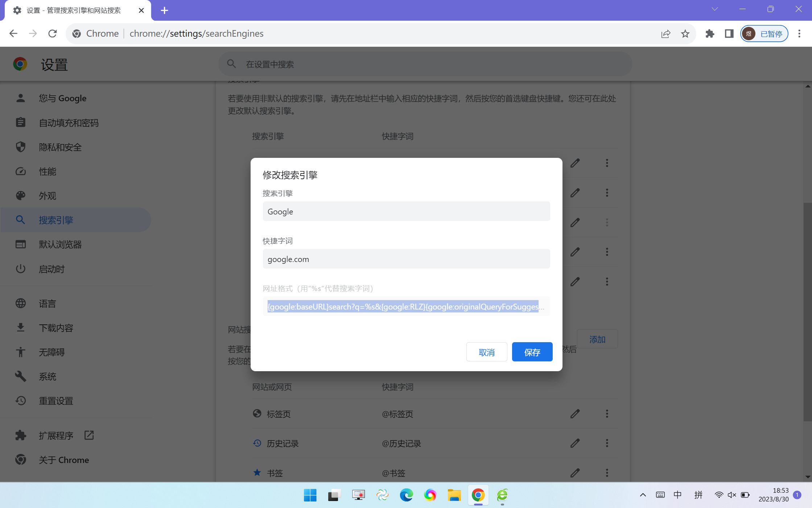Viewport: 812px width, 508px height.
Task: Open 无障碍 in the sidebar
Action: click(76, 352)
